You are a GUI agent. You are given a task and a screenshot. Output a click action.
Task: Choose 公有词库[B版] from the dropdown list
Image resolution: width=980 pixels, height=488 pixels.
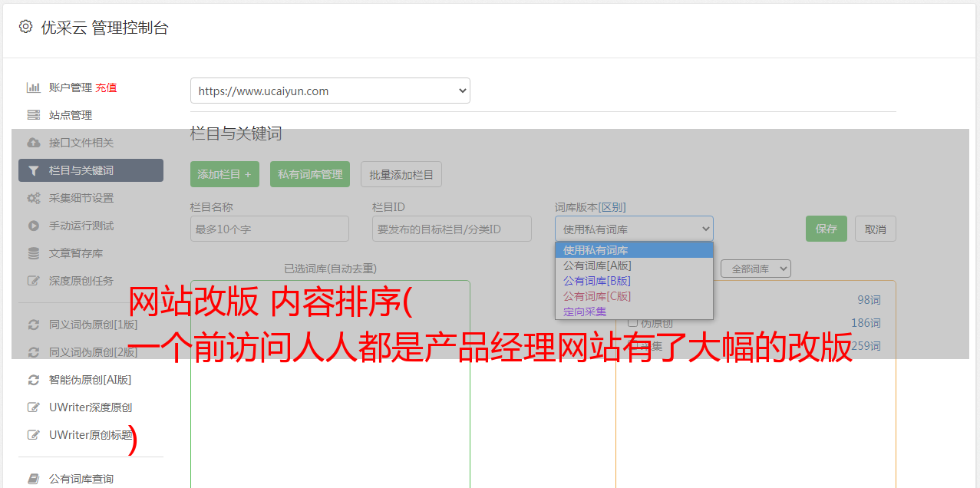point(634,281)
